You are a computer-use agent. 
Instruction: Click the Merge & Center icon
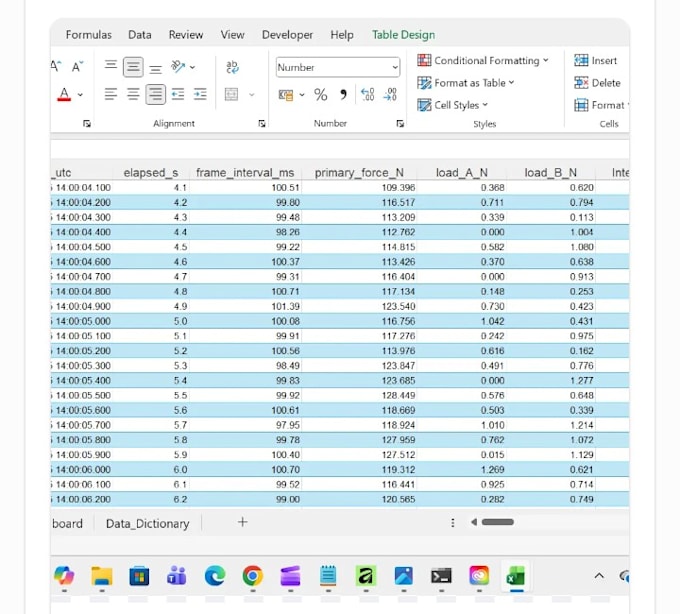(231, 94)
